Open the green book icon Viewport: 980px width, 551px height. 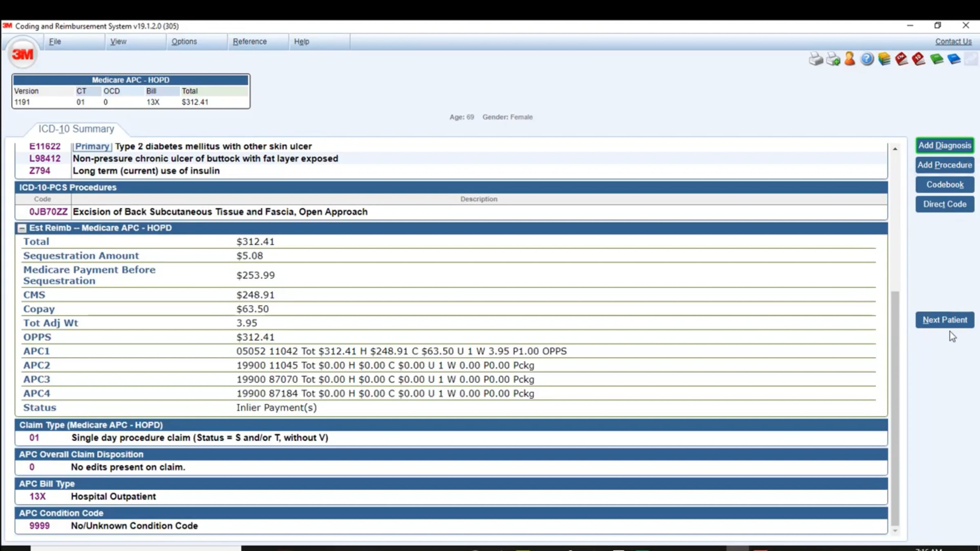pos(936,59)
